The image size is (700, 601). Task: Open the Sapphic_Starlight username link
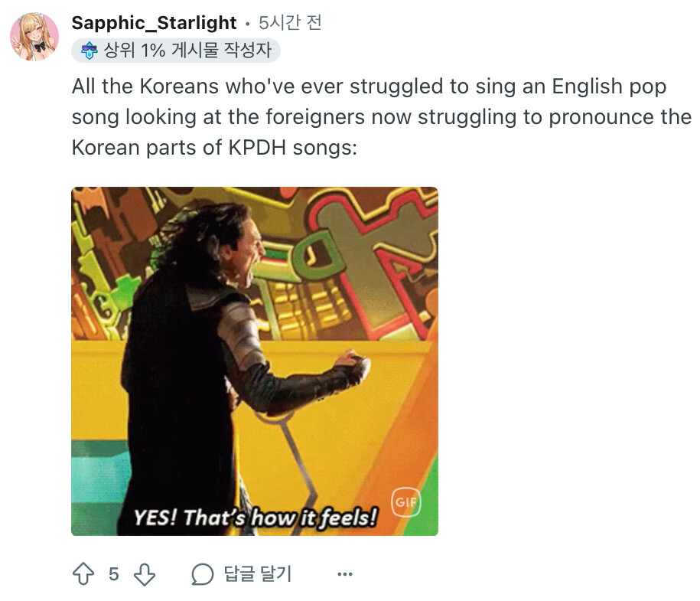(154, 23)
